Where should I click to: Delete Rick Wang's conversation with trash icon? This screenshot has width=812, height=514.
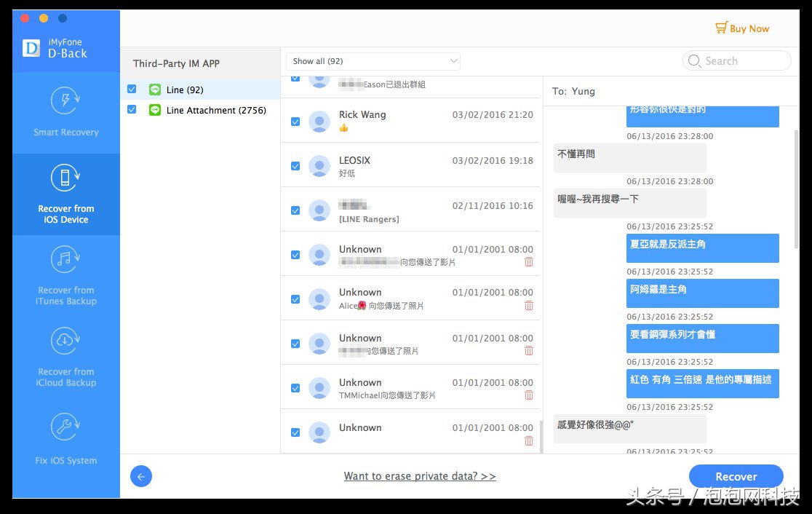(529, 131)
